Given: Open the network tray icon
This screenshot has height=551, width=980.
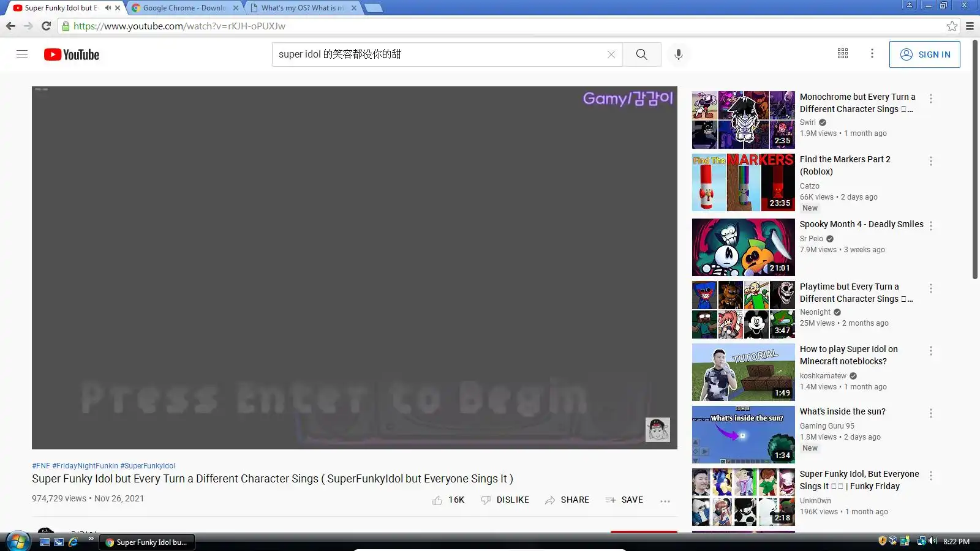Looking at the screenshot, I should tap(921, 541).
